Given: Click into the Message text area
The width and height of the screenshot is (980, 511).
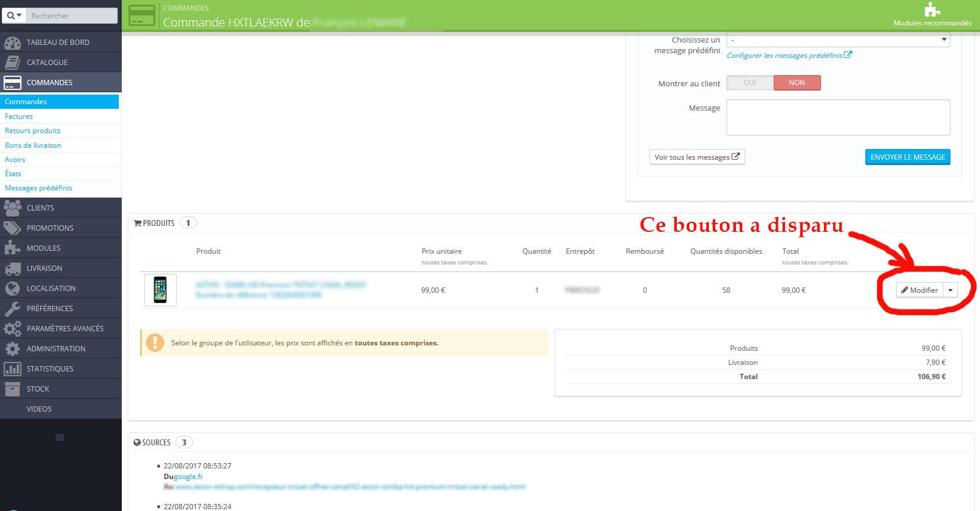Looking at the screenshot, I should point(838,117).
